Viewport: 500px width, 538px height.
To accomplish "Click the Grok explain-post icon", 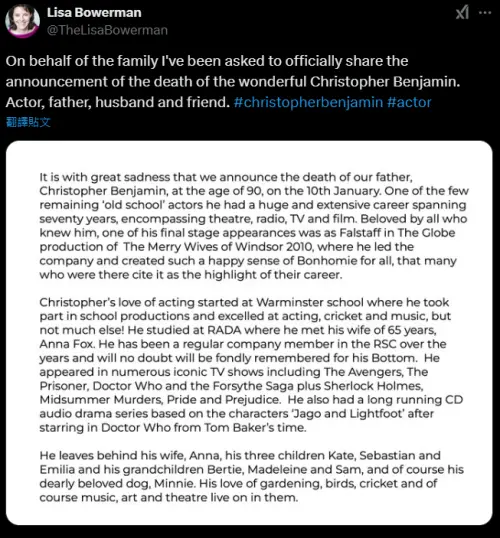I will tap(462, 13).
